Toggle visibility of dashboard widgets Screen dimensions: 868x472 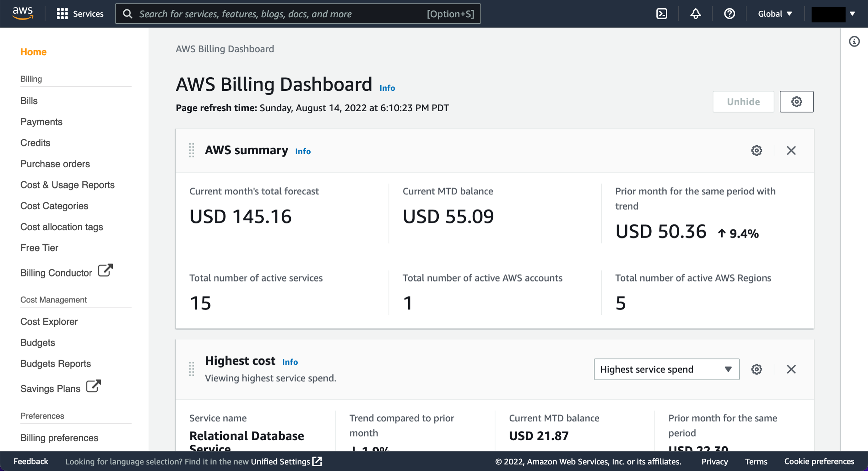coord(743,102)
